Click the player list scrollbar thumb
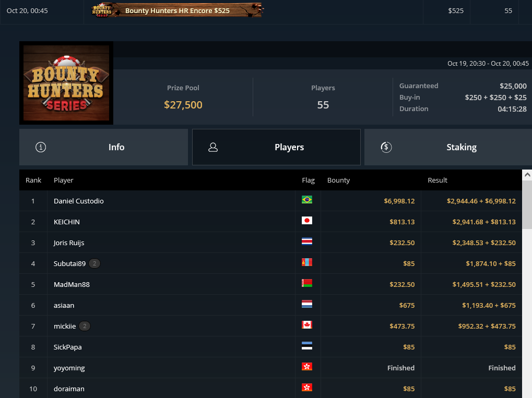Screen dimensions: 532x398 coord(527,205)
